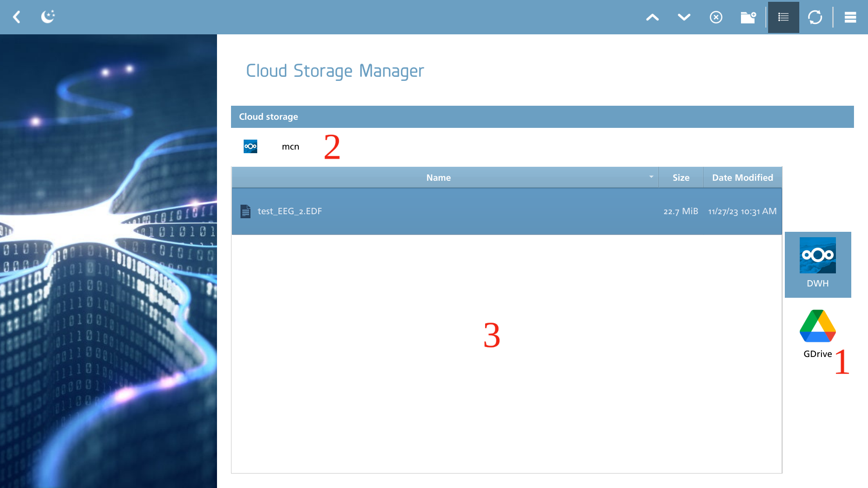
Task: Select the test_EEG_2.EDF file row
Action: (507, 211)
